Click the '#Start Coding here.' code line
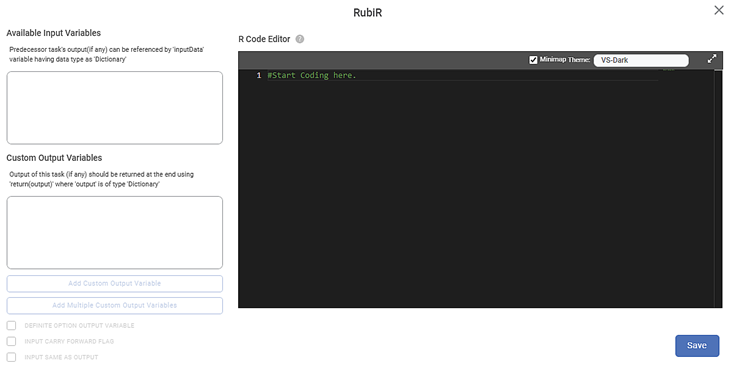The height and width of the screenshot is (366, 731). click(311, 75)
